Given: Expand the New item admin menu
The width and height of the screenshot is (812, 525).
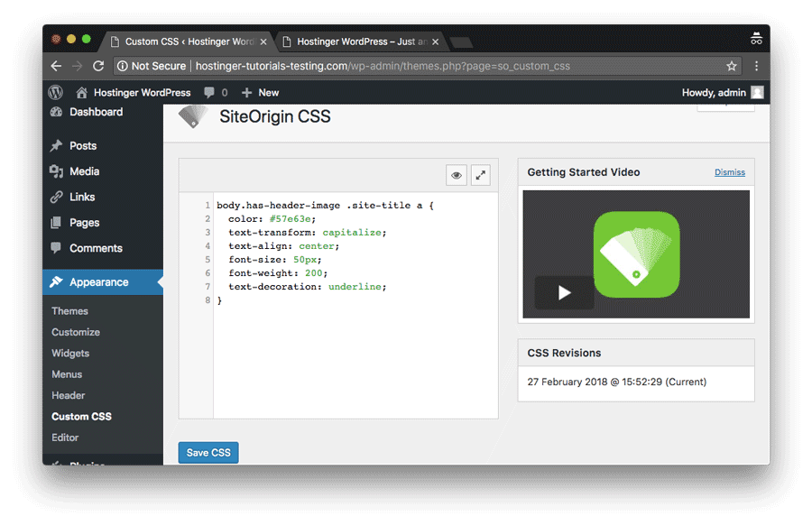Looking at the screenshot, I should click(x=260, y=91).
